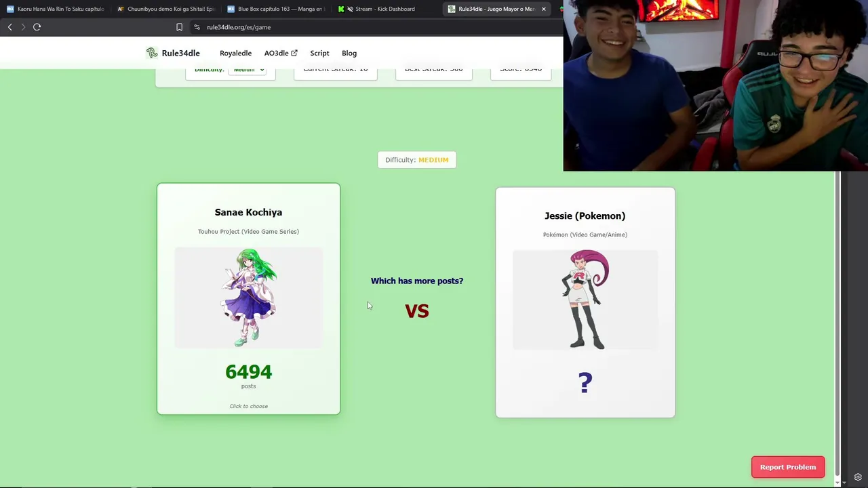Image resolution: width=868 pixels, height=488 pixels.
Task: Go back with the browser back arrow
Action: coord(9,27)
